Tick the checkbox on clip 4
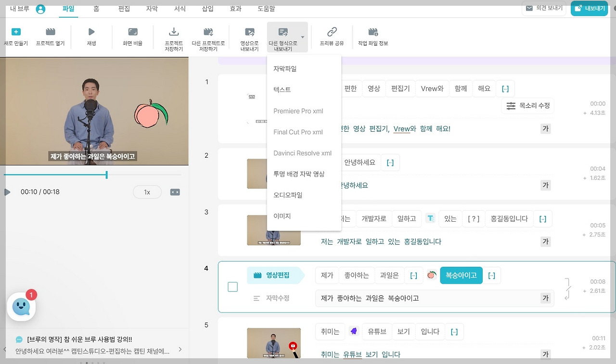Image resolution: width=616 pixels, height=364 pixels. (233, 287)
